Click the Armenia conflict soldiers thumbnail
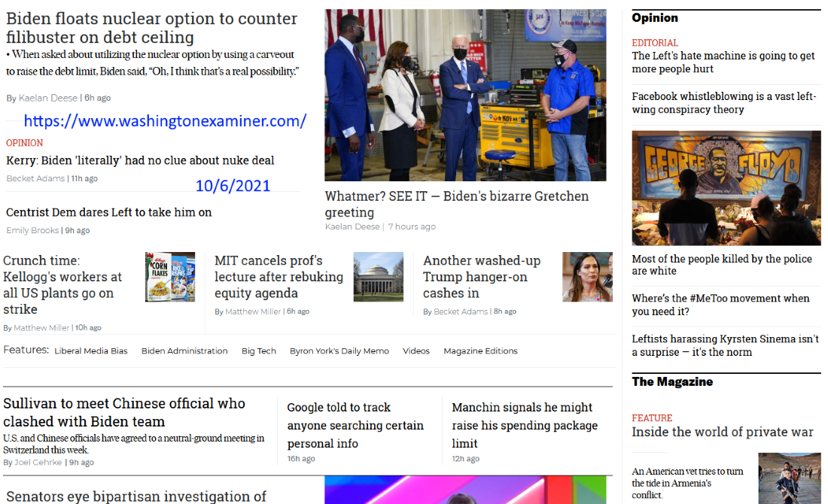Viewport: 828px width, 504px height. pos(790,478)
